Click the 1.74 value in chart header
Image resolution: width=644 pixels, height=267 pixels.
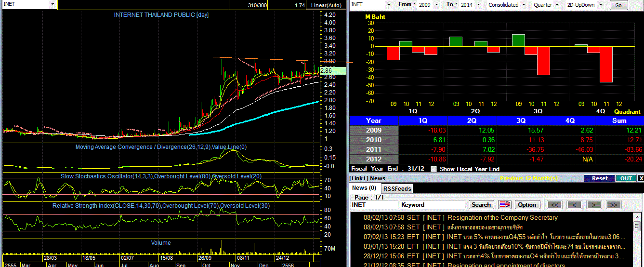tap(300, 5)
